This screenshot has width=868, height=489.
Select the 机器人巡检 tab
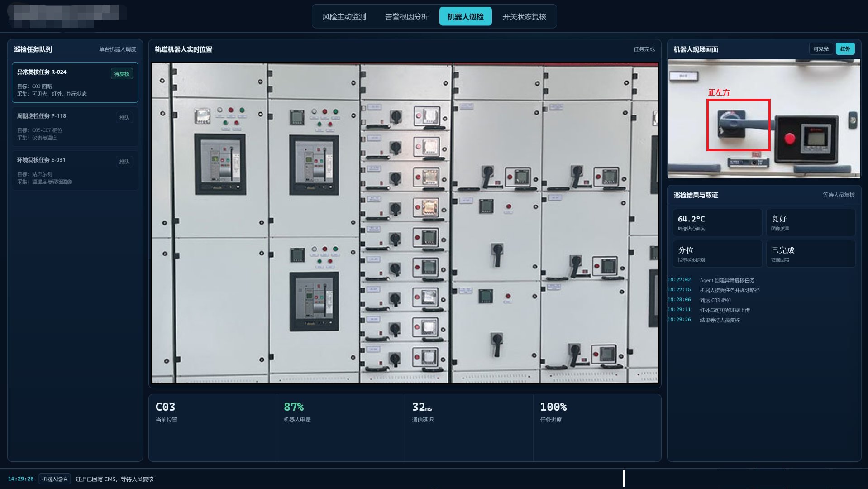click(465, 17)
